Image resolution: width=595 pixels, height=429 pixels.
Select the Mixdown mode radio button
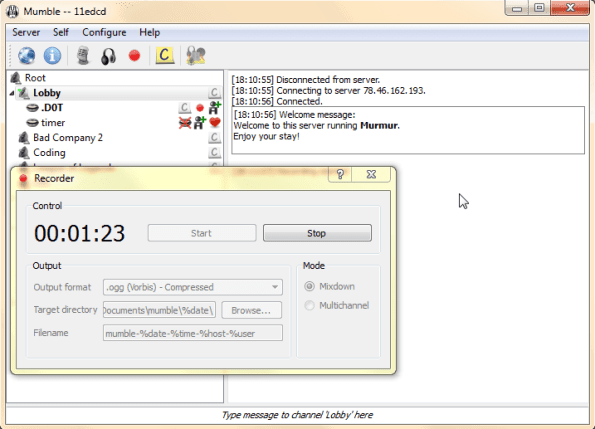click(x=310, y=286)
